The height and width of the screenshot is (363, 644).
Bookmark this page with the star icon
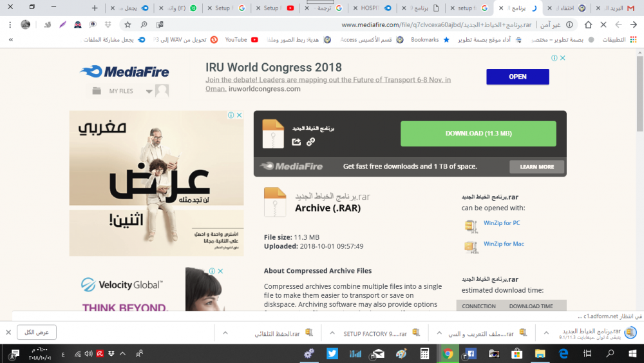128,25
